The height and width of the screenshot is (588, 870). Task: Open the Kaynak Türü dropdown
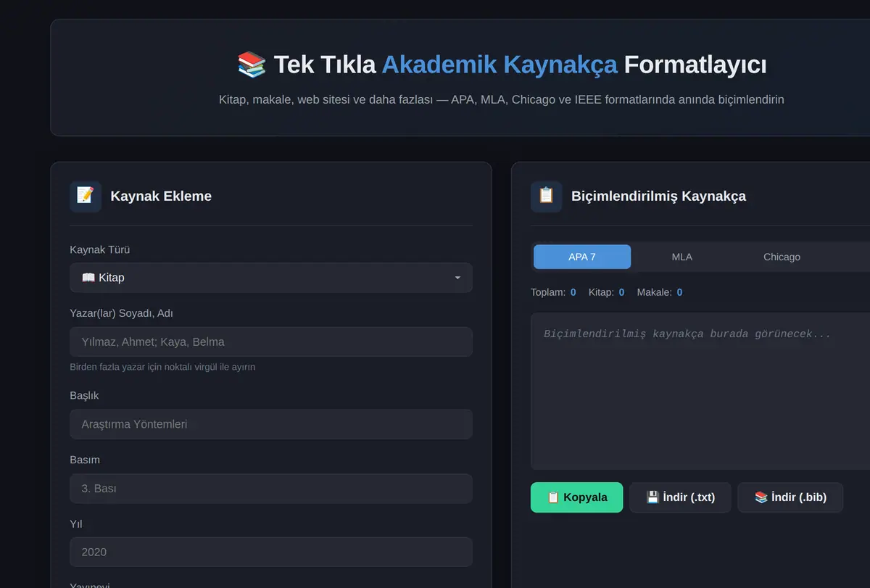pos(271,278)
